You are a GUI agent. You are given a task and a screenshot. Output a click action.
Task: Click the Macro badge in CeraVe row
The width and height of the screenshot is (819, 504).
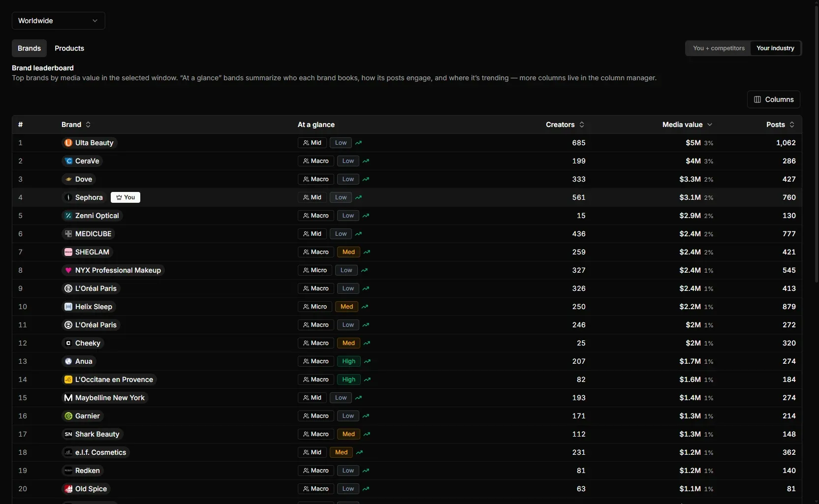(316, 161)
